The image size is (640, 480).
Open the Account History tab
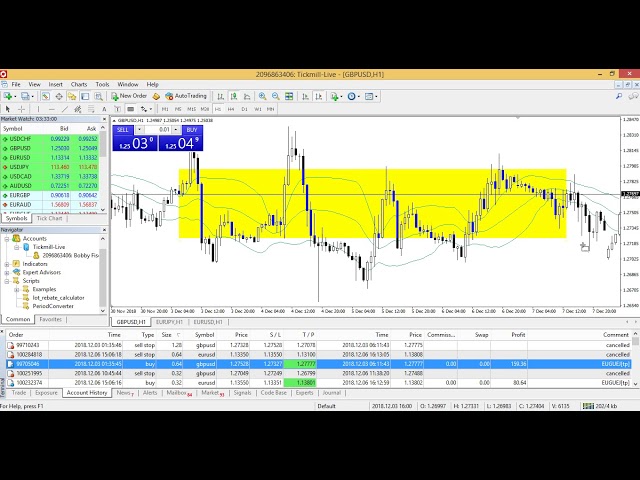point(87,393)
